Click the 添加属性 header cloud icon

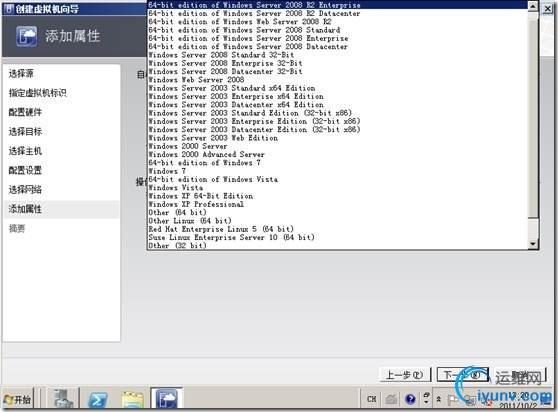(26, 36)
